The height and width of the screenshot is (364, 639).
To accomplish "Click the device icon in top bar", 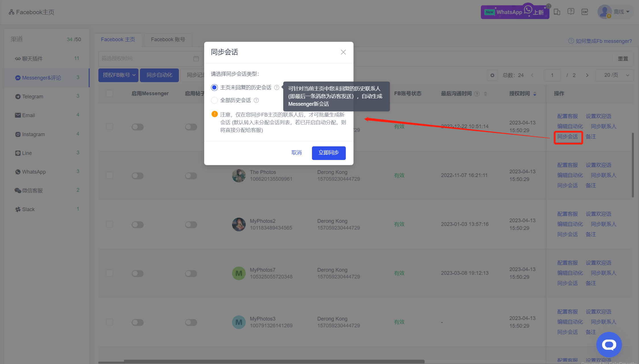I will [557, 12].
